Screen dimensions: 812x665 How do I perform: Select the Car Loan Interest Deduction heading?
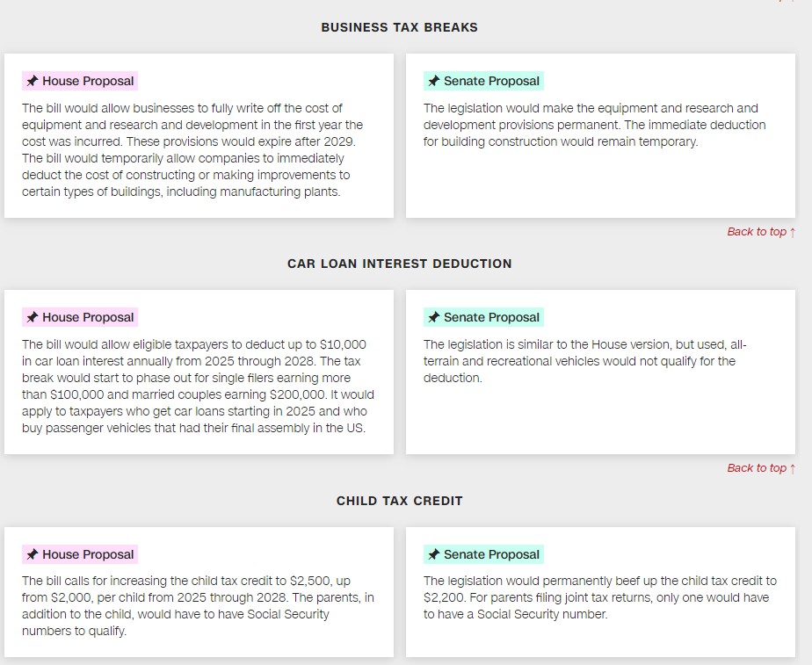tap(399, 264)
